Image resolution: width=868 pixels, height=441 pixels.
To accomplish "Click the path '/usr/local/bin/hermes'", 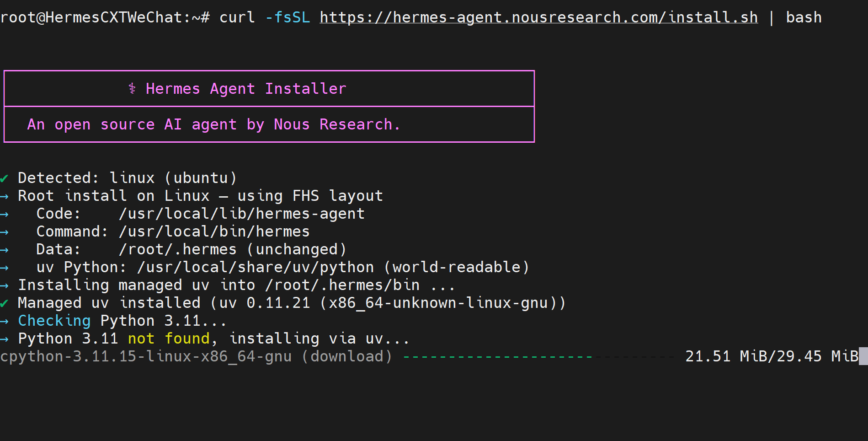I will (x=214, y=231).
